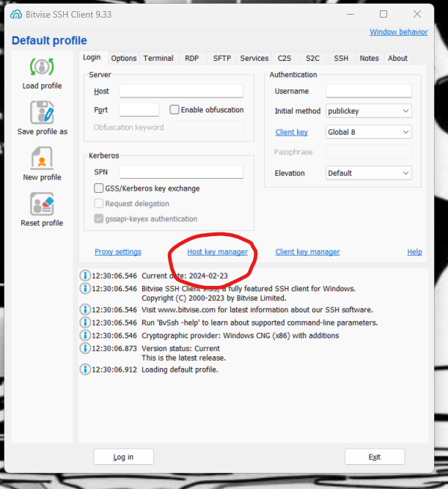Open Proxy settings link

[x=118, y=251]
